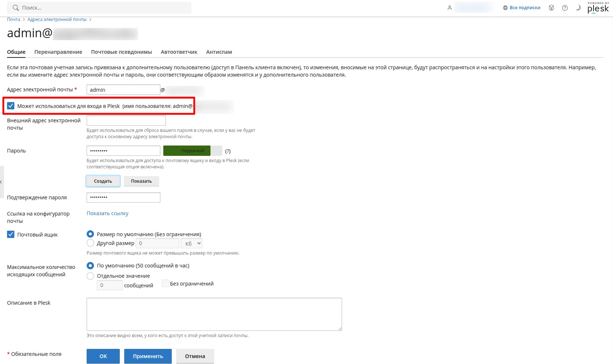Screen dimensions: 613x364
Task: Click the password strength indicator bar
Action: (x=193, y=151)
